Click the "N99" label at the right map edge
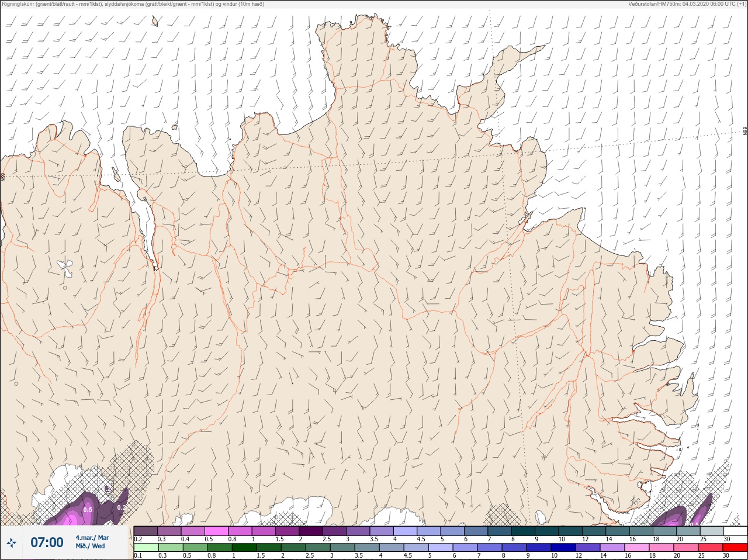Viewport: 748px width, 560px height. coord(745,132)
